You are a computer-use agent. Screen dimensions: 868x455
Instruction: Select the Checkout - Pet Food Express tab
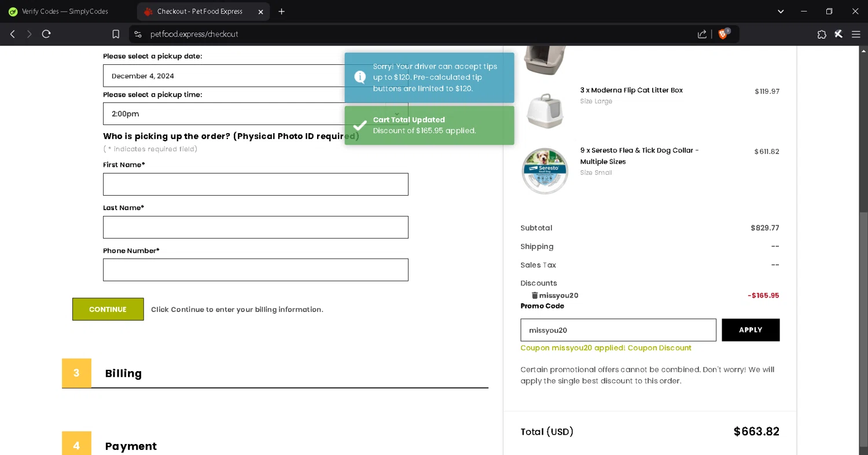tap(203, 12)
